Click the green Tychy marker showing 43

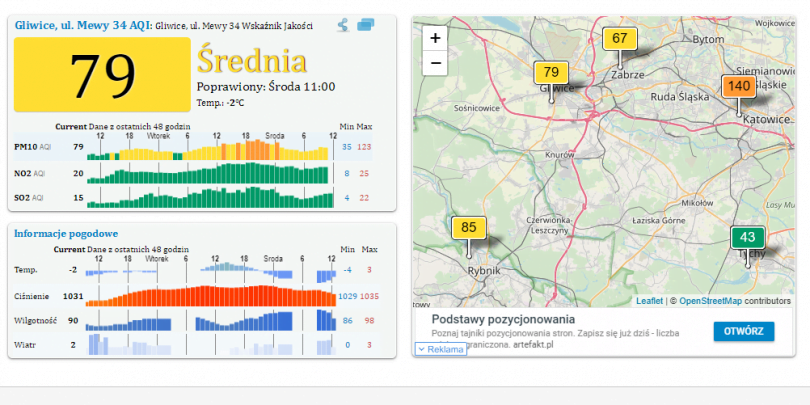[747, 237]
